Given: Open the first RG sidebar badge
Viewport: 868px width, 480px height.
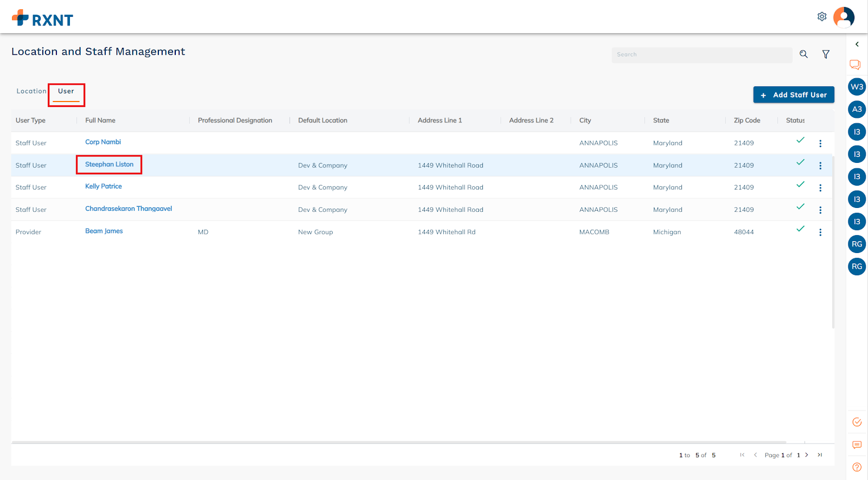Looking at the screenshot, I should [857, 244].
